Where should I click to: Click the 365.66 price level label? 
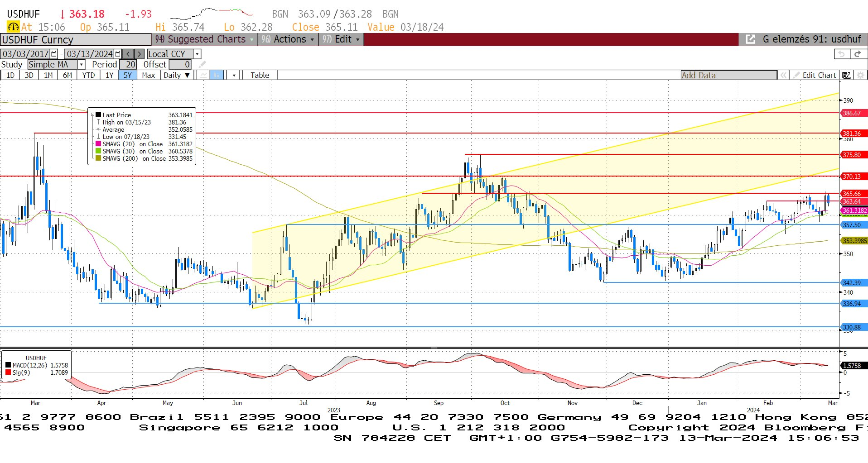point(854,194)
